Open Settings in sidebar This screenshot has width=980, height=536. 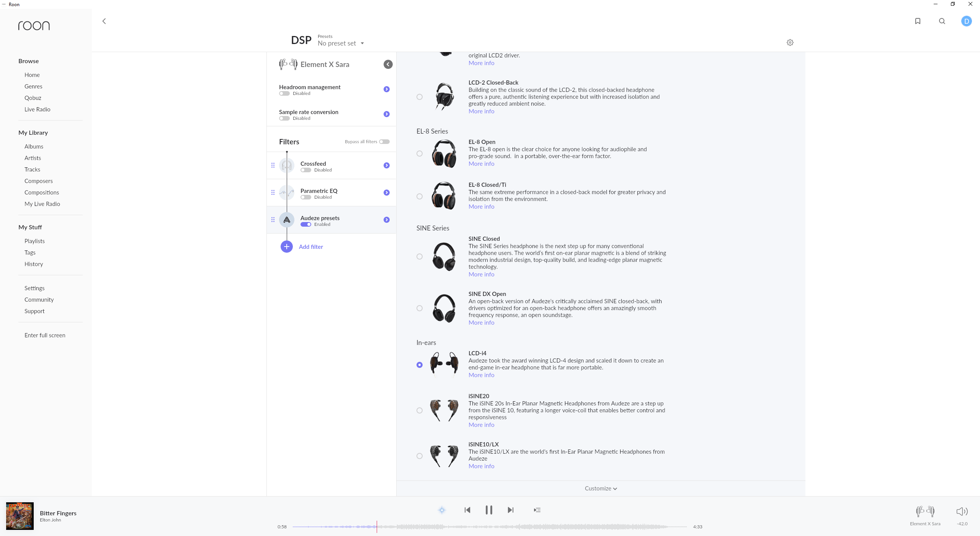click(34, 288)
